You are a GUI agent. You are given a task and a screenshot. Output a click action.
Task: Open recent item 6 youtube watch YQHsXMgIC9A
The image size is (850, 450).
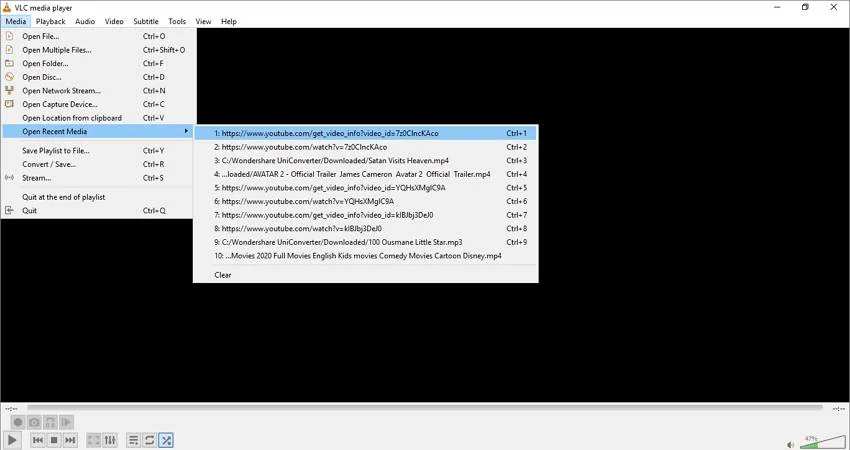[x=365, y=201]
